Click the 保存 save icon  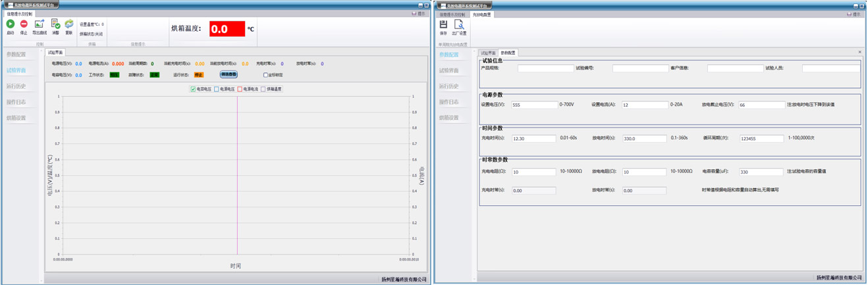pos(443,24)
